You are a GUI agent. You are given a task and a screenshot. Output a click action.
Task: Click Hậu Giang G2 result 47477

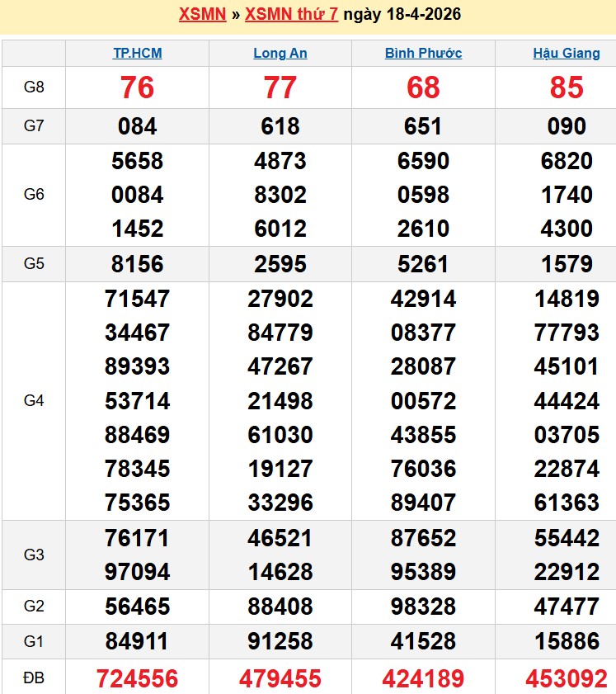click(567, 607)
